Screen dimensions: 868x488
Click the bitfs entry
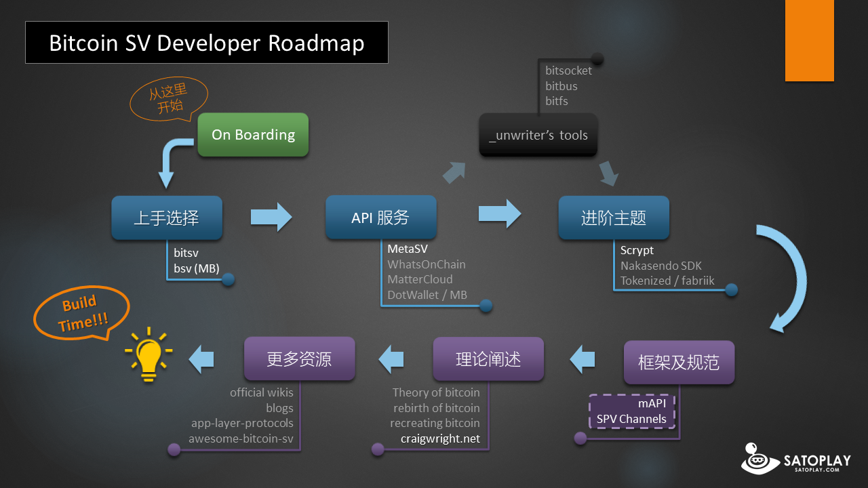coord(557,101)
